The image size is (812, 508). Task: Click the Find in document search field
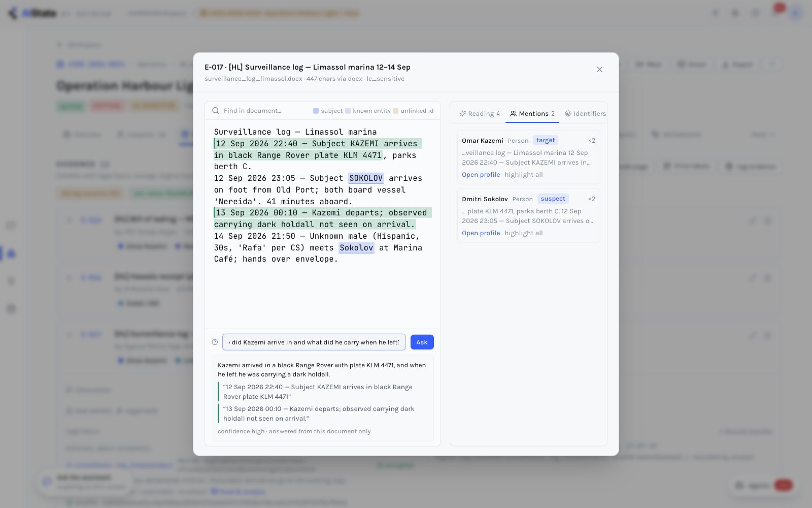coord(264,111)
